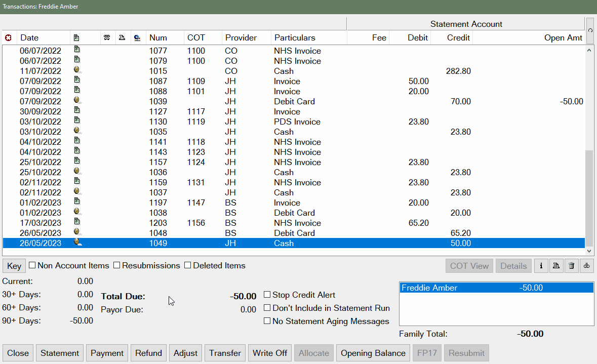
Task: Select Debit Card payment row 1039
Action: coord(294,101)
